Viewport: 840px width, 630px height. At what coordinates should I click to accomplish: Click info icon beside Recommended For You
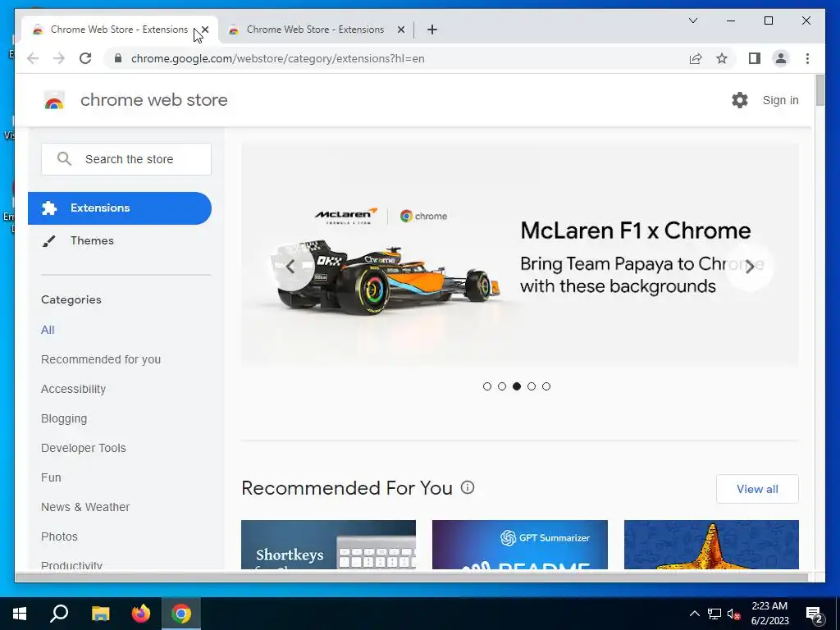pyautogui.click(x=468, y=487)
